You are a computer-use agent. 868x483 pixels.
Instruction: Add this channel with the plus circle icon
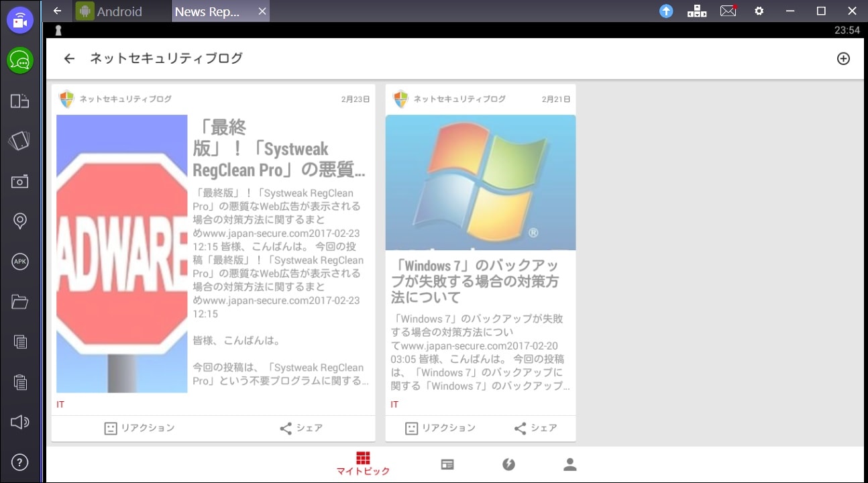click(843, 58)
